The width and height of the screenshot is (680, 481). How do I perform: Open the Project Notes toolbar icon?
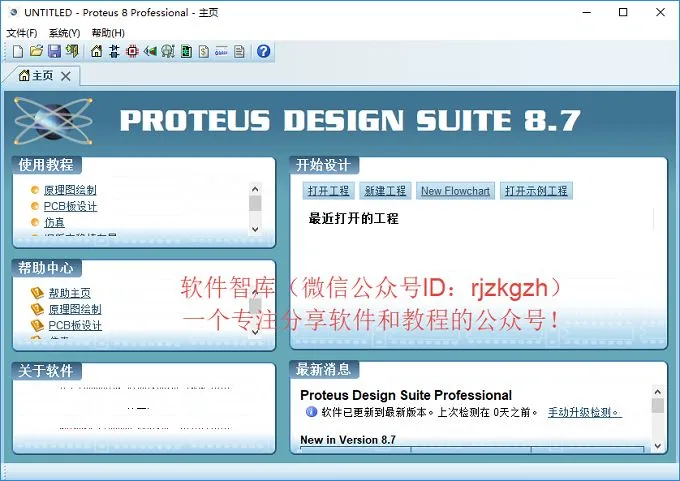click(x=239, y=51)
